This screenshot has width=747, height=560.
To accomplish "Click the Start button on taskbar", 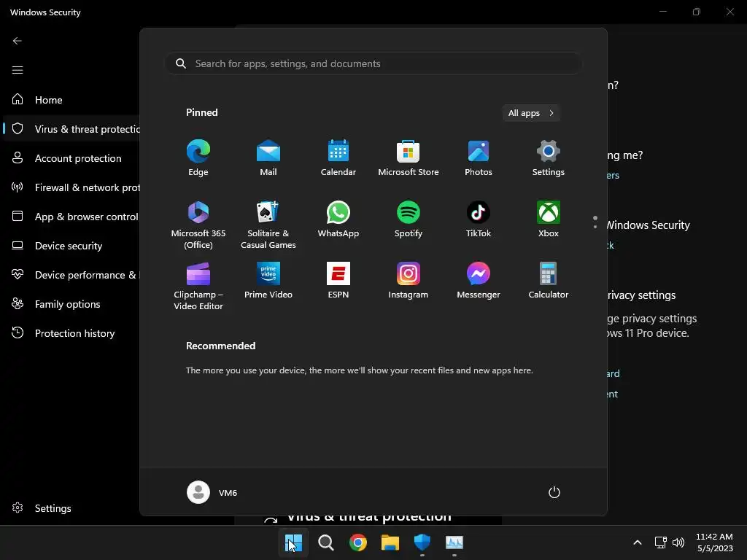I will pos(293,542).
